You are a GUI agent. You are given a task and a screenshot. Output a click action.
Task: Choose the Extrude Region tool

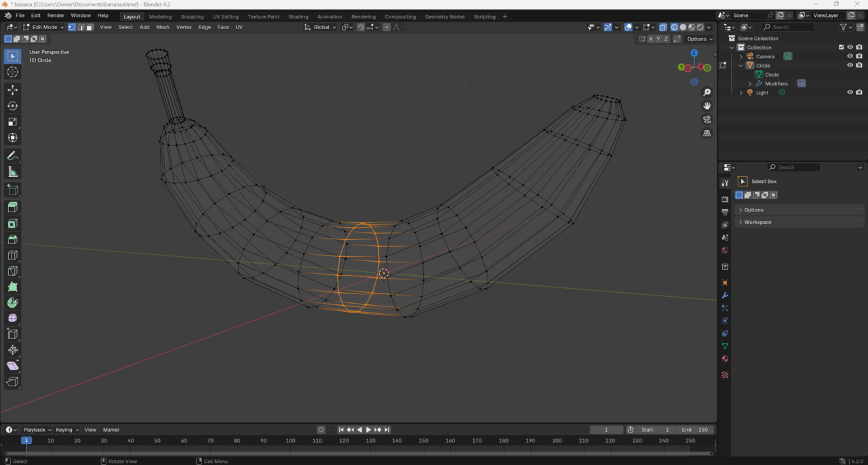pos(12,207)
